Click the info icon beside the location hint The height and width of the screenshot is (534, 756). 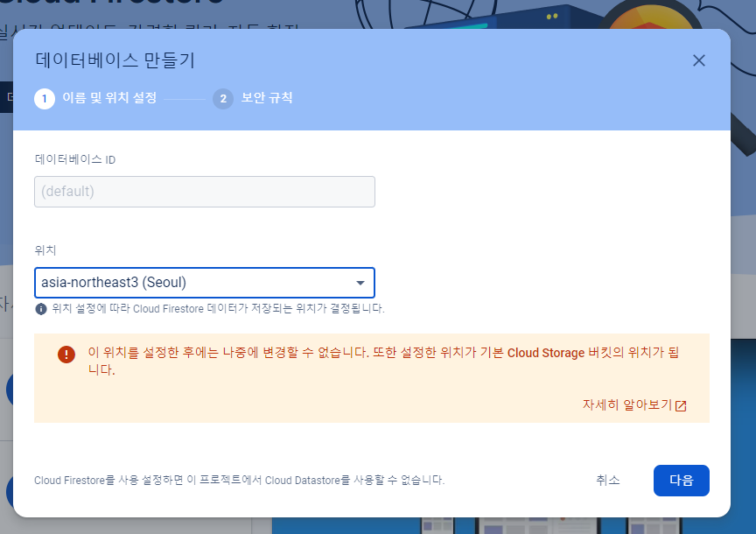click(x=41, y=309)
